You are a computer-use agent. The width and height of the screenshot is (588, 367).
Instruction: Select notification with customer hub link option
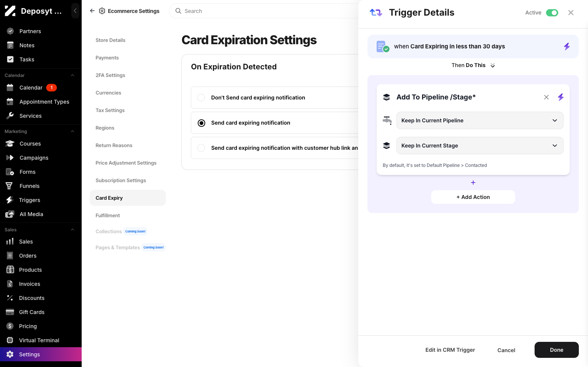click(x=201, y=148)
